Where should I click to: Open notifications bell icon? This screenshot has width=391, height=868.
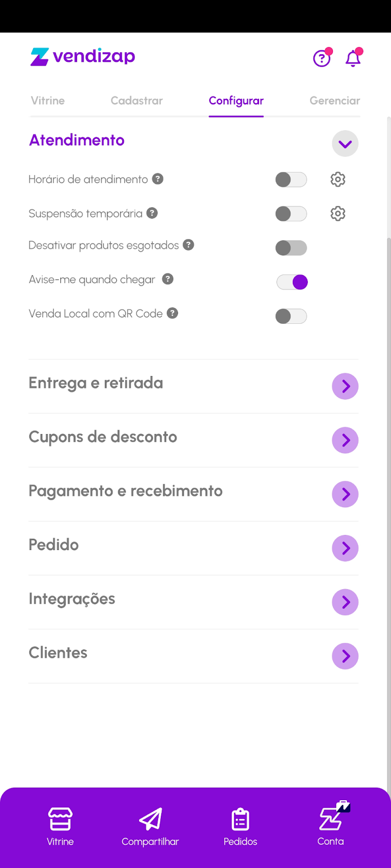point(353,58)
